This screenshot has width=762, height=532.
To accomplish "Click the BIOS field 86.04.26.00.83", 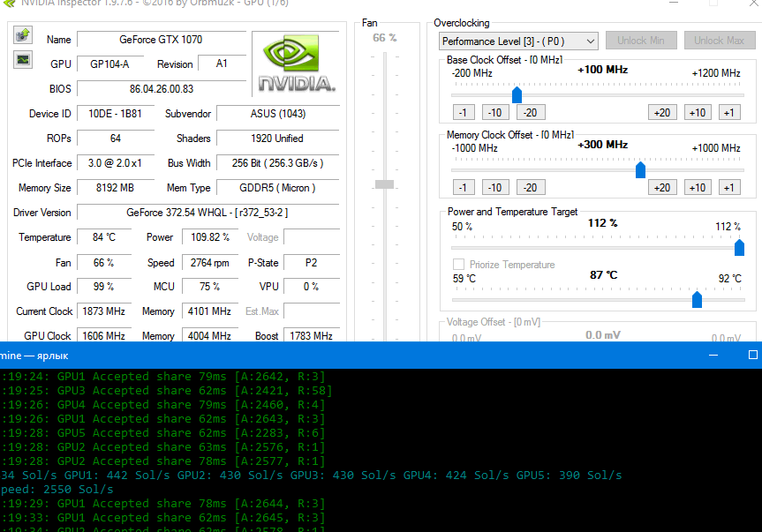I will pos(162,89).
